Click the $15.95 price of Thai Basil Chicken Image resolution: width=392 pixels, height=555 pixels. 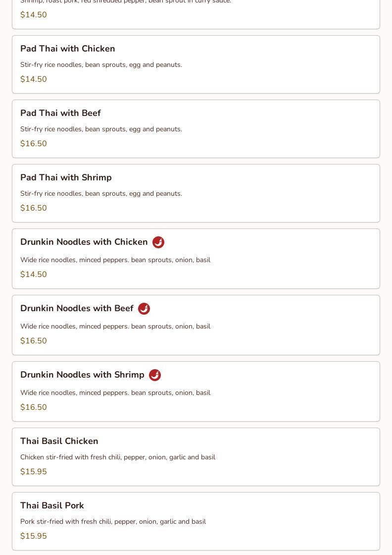click(34, 471)
